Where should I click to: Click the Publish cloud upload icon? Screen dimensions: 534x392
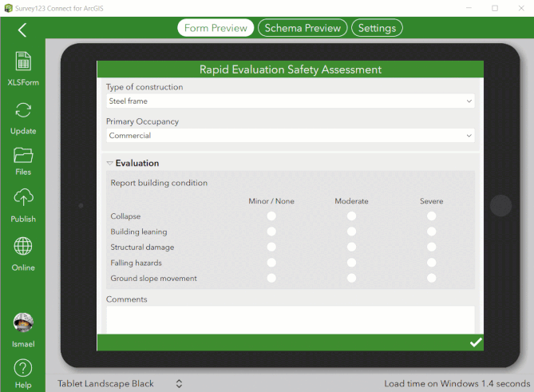pyautogui.click(x=23, y=197)
